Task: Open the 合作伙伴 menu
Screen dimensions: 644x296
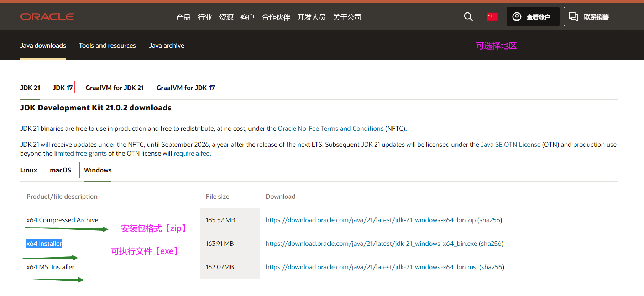Action: [x=276, y=17]
